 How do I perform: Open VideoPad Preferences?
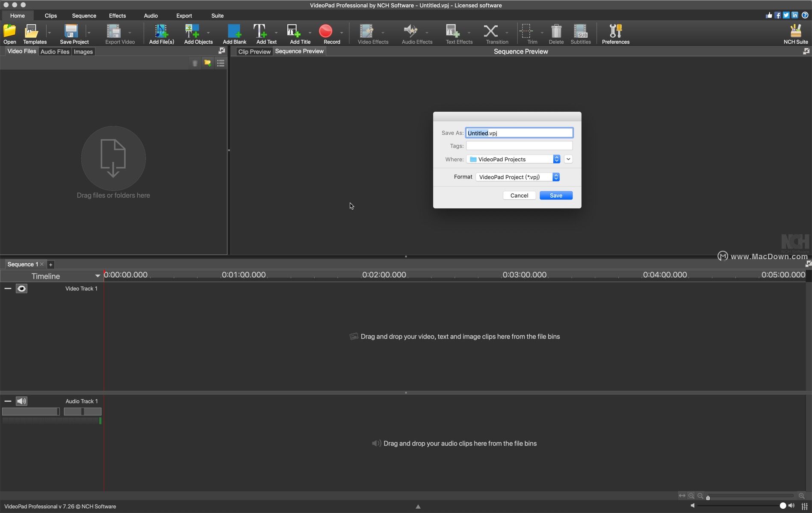pos(615,33)
